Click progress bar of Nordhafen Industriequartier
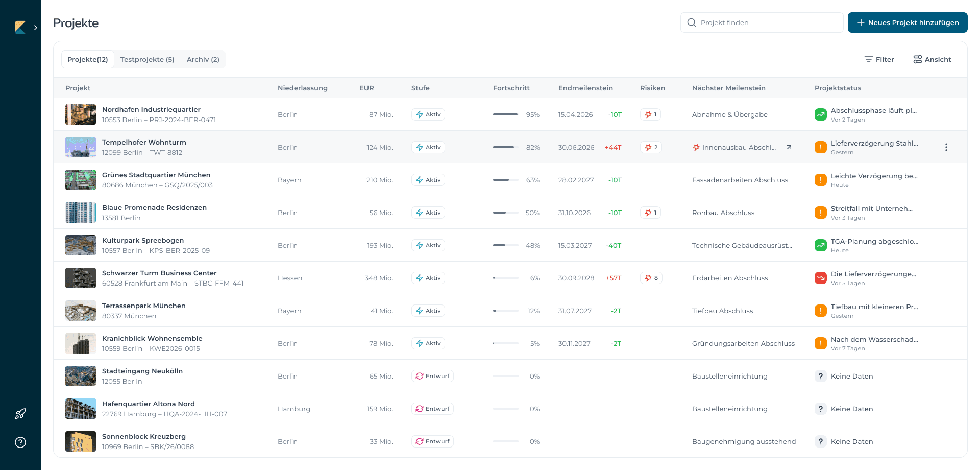 (x=506, y=114)
